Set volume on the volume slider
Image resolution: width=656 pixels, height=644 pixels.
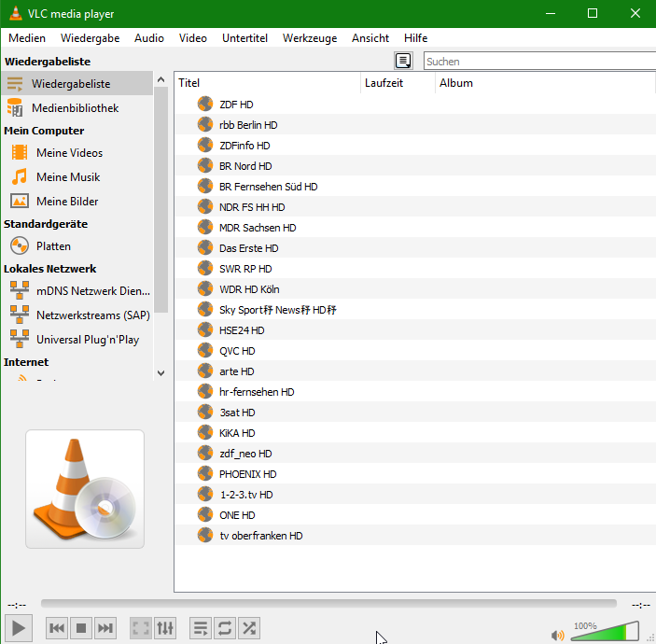605,632
